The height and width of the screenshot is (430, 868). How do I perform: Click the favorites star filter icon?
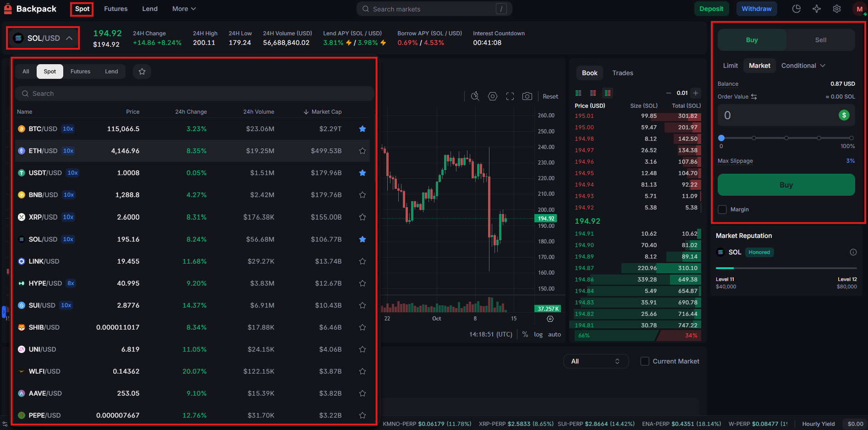[x=142, y=72]
